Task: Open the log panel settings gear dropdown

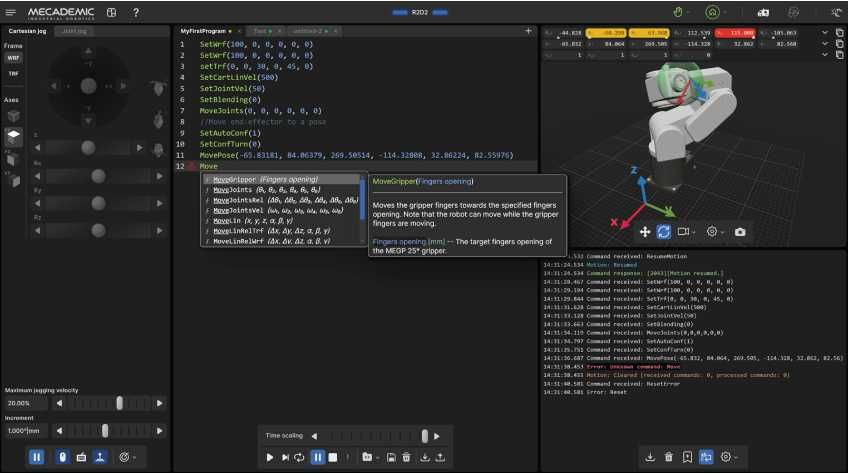Action: [729, 457]
